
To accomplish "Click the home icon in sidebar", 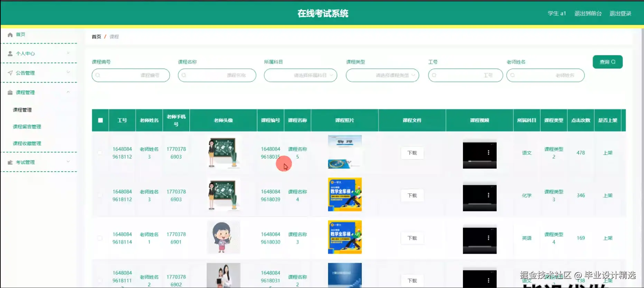I will pos(10,35).
